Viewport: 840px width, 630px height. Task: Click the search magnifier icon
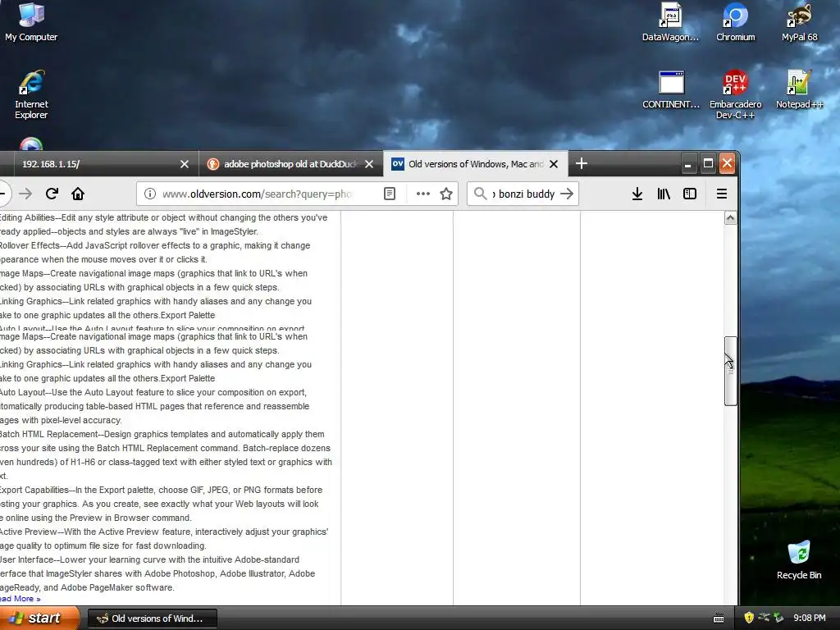(x=481, y=194)
